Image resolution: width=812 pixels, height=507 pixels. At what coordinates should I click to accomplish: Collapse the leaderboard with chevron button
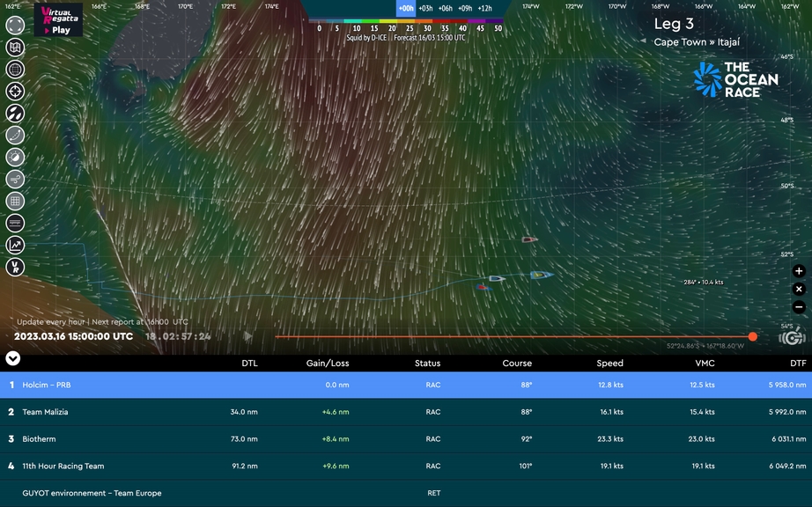point(13,358)
